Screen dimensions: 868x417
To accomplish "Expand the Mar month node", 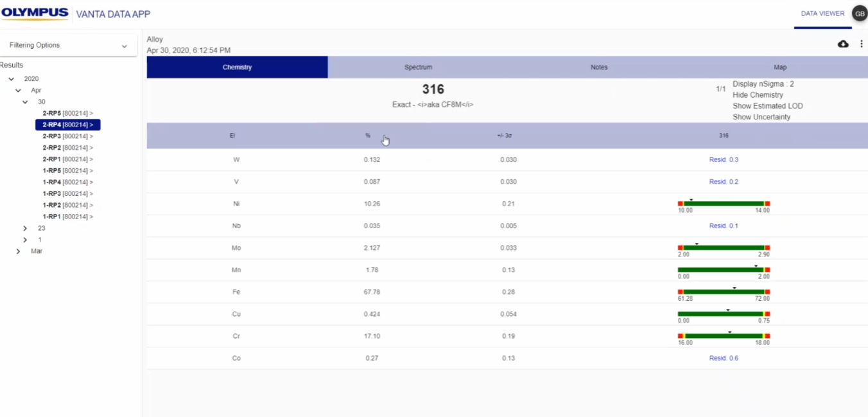I will coord(19,251).
